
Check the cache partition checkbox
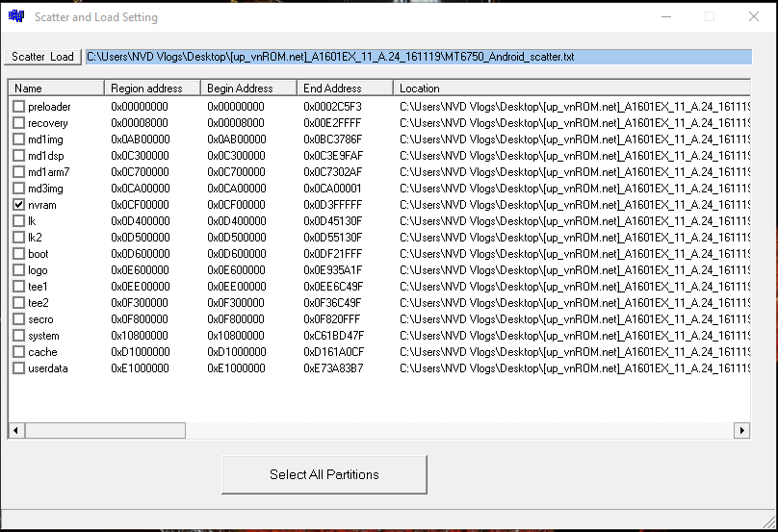(18, 352)
